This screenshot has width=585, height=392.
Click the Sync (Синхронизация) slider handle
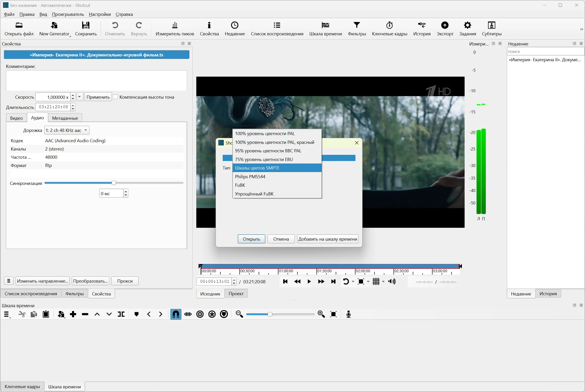click(114, 183)
